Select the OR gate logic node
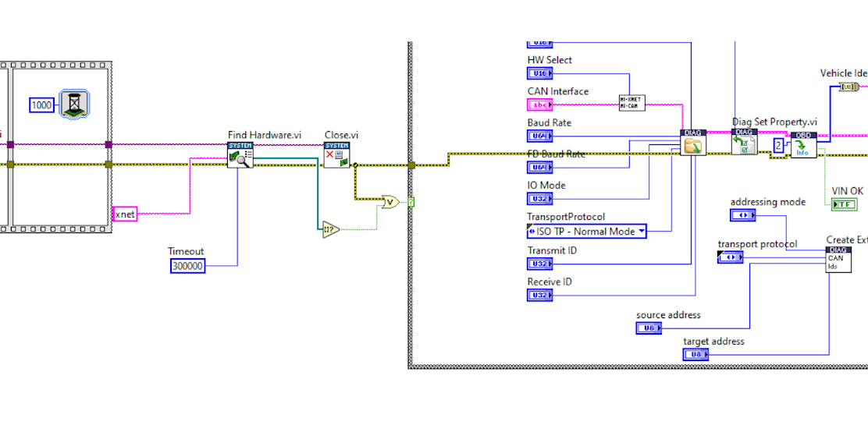Viewport: 868px width, 429px height. click(389, 202)
